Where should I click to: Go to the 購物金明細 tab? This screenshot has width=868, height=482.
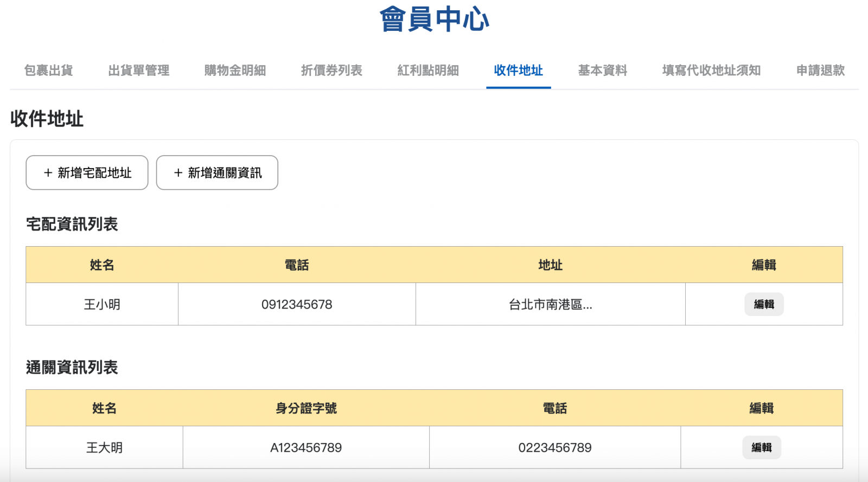coord(235,70)
